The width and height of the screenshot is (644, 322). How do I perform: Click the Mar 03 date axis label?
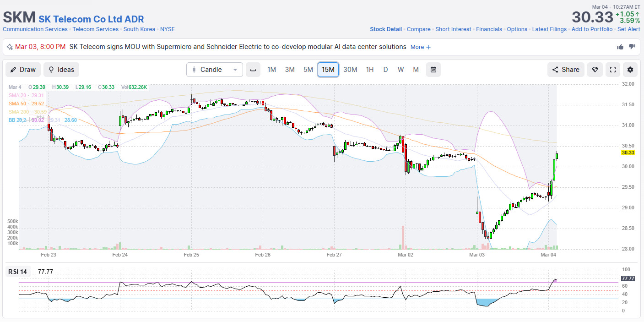click(x=477, y=255)
